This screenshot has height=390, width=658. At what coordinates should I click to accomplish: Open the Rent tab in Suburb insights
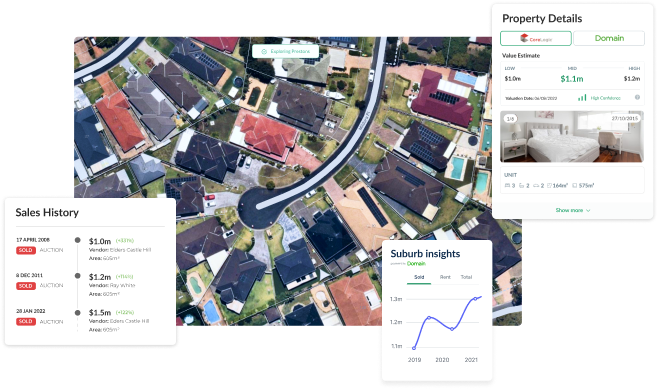point(445,277)
